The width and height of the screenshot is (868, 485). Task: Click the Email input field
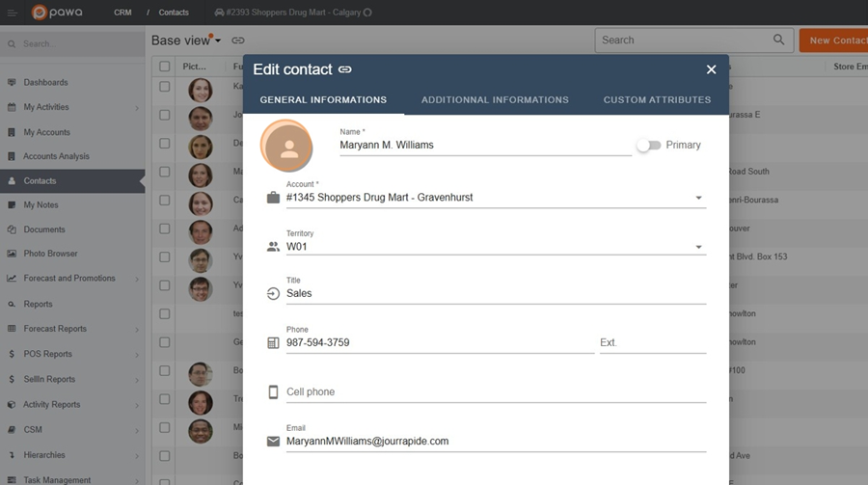coord(496,442)
